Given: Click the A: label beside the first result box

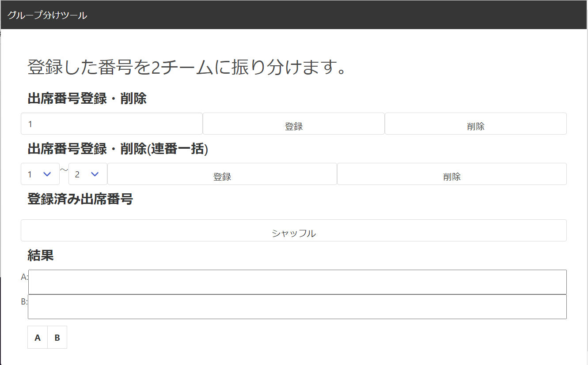Looking at the screenshot, I should coord(24,277).
